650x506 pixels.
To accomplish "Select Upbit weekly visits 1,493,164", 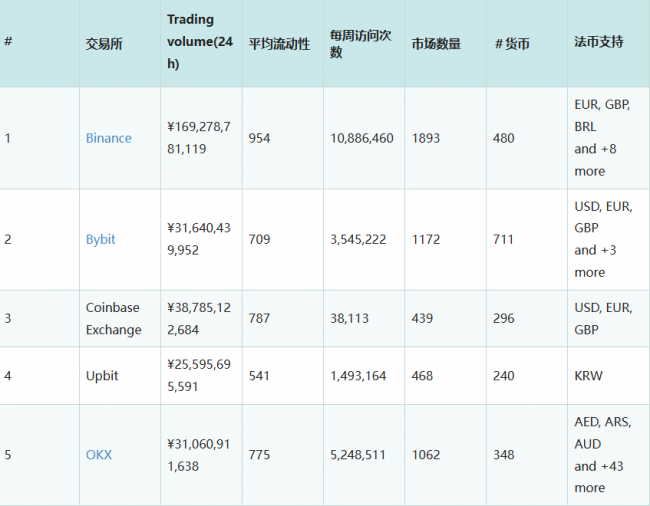I will coord(358,376).
